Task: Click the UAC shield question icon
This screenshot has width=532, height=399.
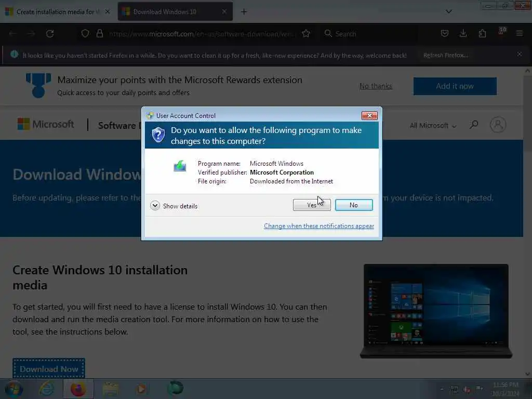Action: (x=158, y=135)
